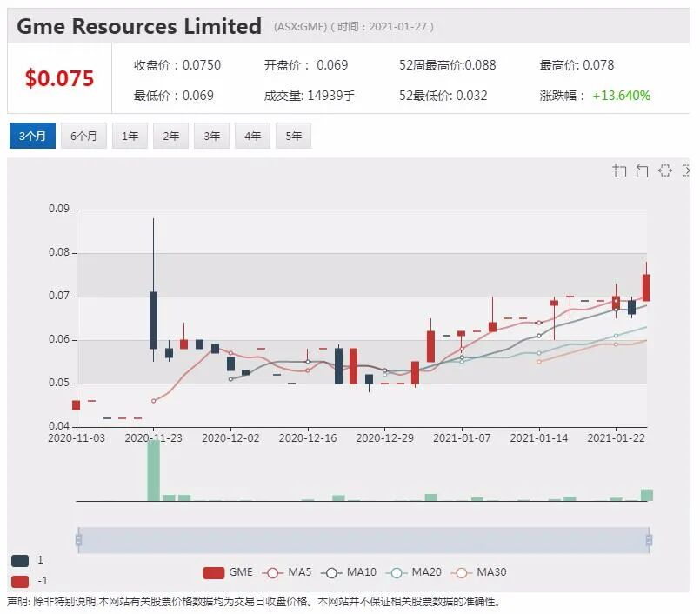Click the (ASX:GME) ticker and date text
This screenshot has width=700, height=614.
[354, 27]
